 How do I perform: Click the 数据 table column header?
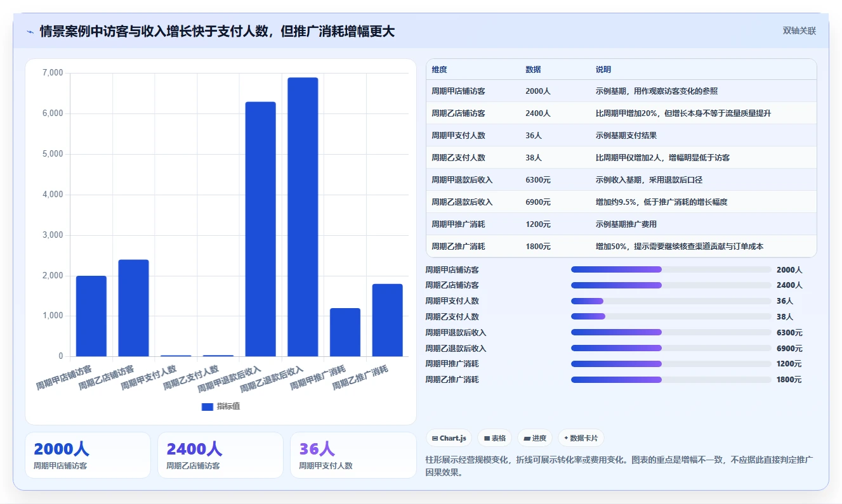point(533,70)
